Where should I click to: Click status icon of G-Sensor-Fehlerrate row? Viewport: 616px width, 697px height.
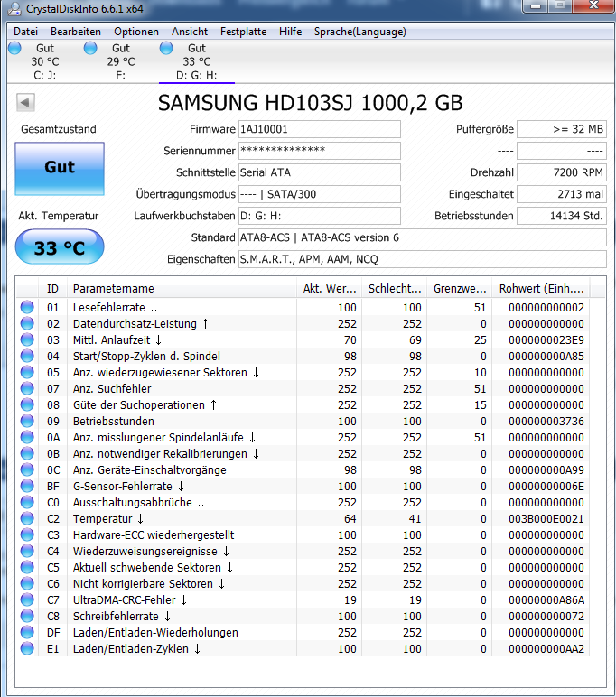coord(27,486)
